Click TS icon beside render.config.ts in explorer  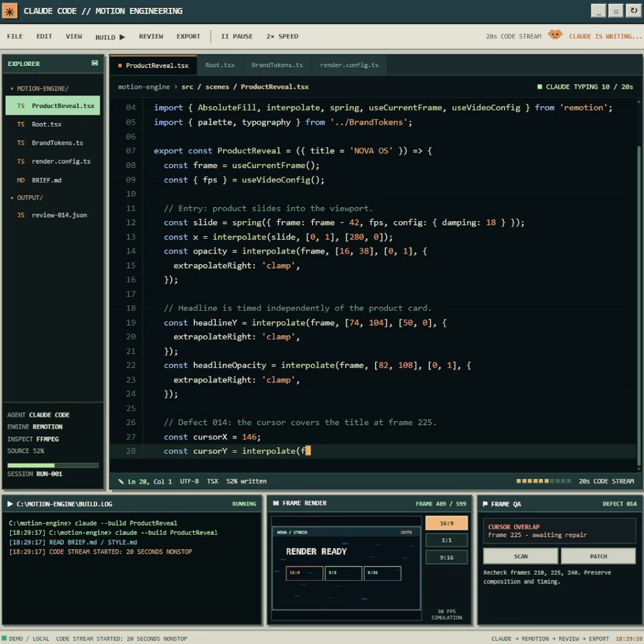tap(21, 162)
